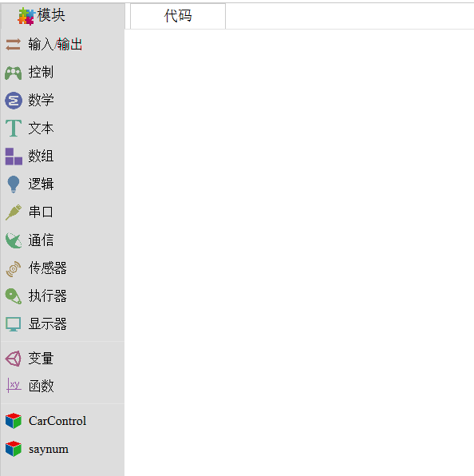
Task: Switch to the 模块 blocks tab
Action: click(x=63, y=16)
